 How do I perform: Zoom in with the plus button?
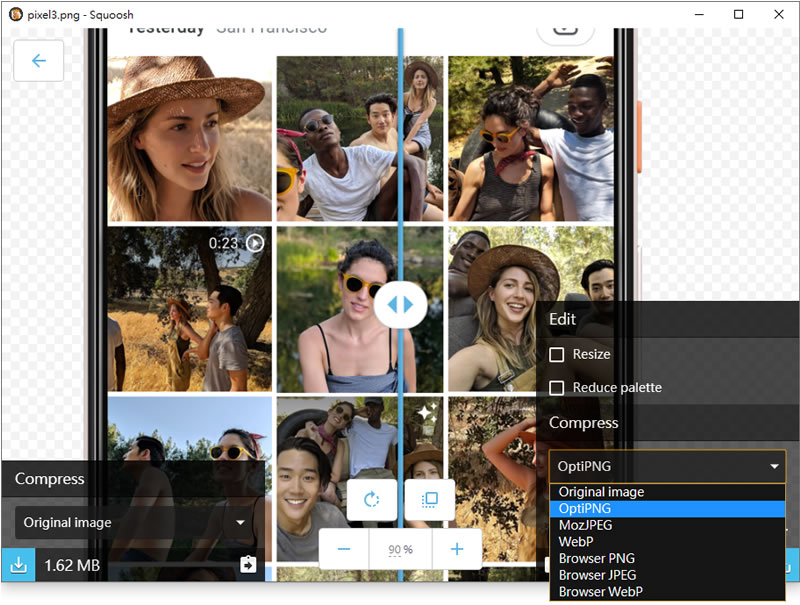pos(457,549)
